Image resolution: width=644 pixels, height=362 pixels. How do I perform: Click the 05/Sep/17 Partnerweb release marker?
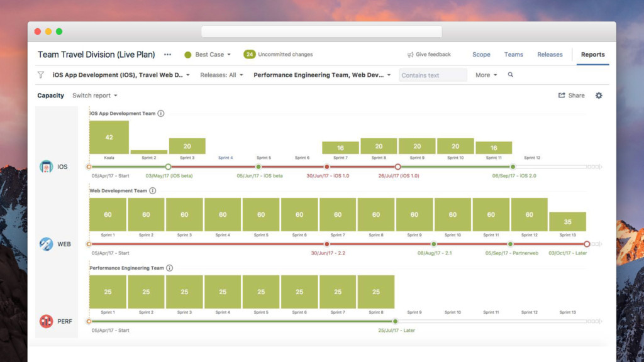tap(510, 244)
